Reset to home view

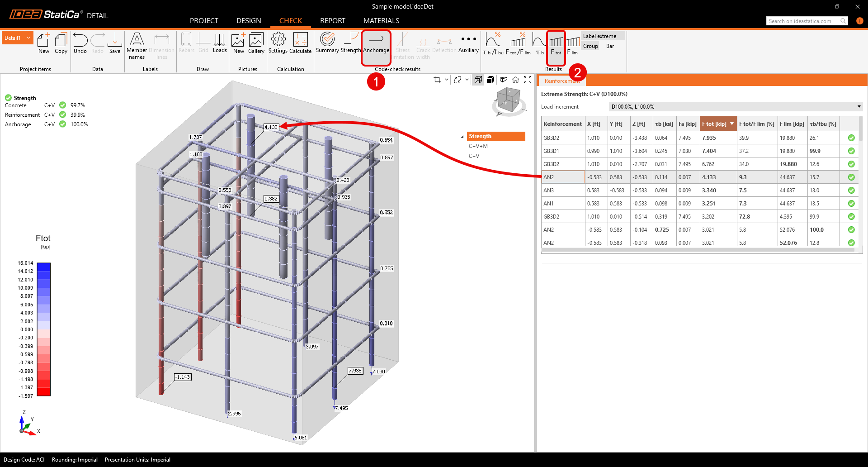pyautogui.click(x=515, y=80)
